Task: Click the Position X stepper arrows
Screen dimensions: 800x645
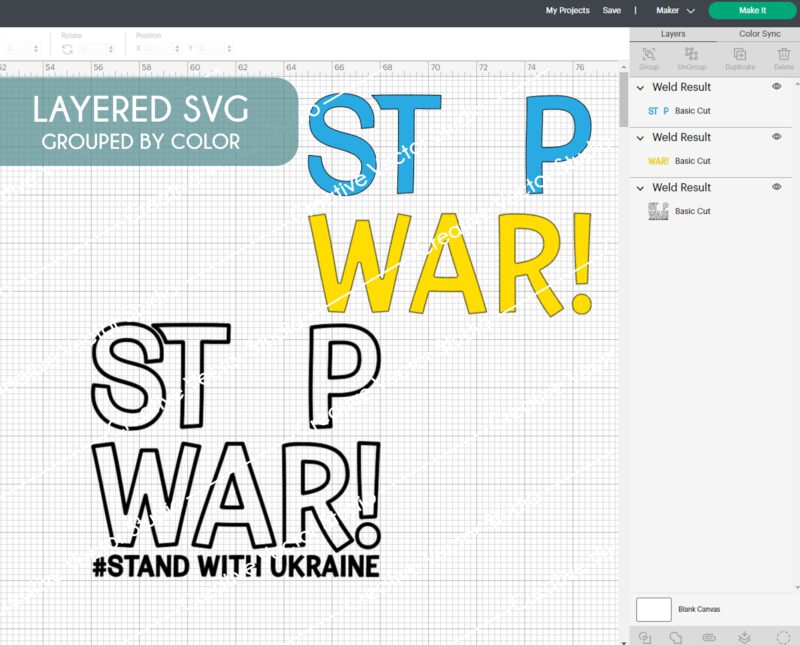Action: click(x=177, y=49)
